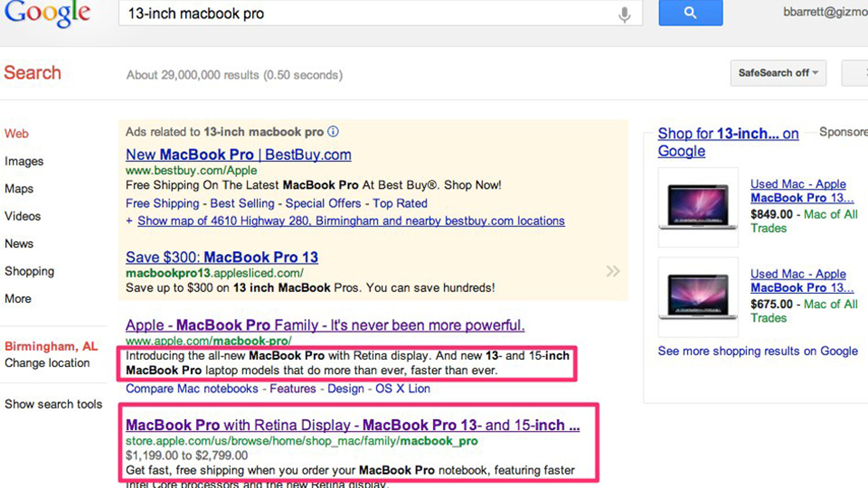Open Used Mac listing priced $675.00
This screenshot has height=488, width=868.
(802, 281)
